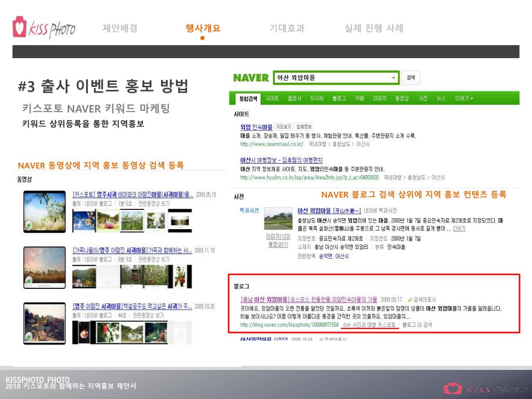Open the 기대효과 section
The height and width of the screenshot is (399, 532).
[x=287, y=28]
